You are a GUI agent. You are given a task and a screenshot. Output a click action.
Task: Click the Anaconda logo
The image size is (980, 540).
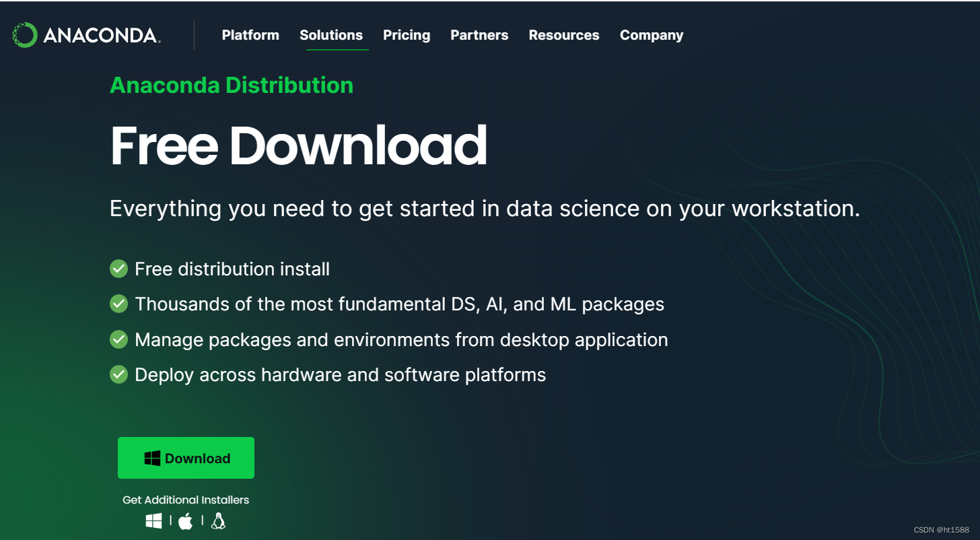pos(86,35)
